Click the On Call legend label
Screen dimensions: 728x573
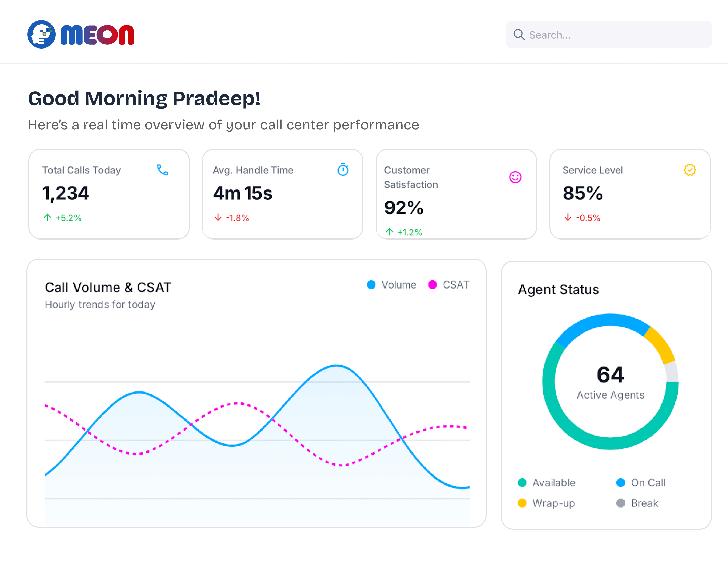tap(648, 483)
